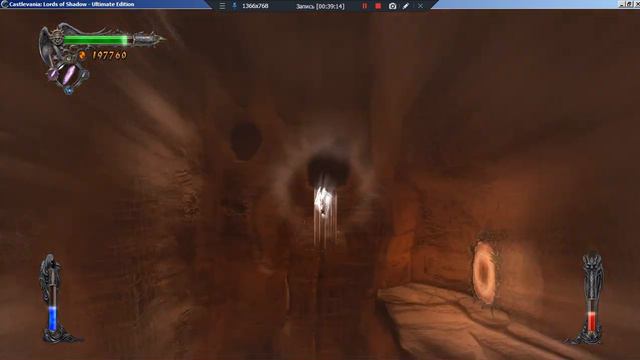Open the drawing pencil tool
The height and width of the screenshot is (360, 640).
pyautogui.click(x=406, y=6)
